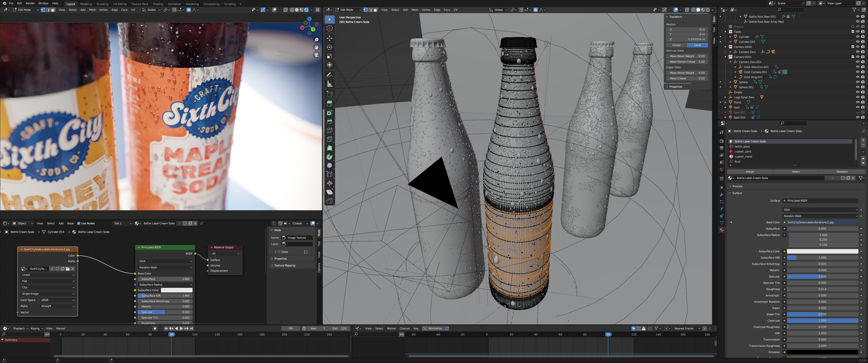Open the World properties tab
This screenshot has width=868, height=363.
pyautogui.click(x=721, y=169)
